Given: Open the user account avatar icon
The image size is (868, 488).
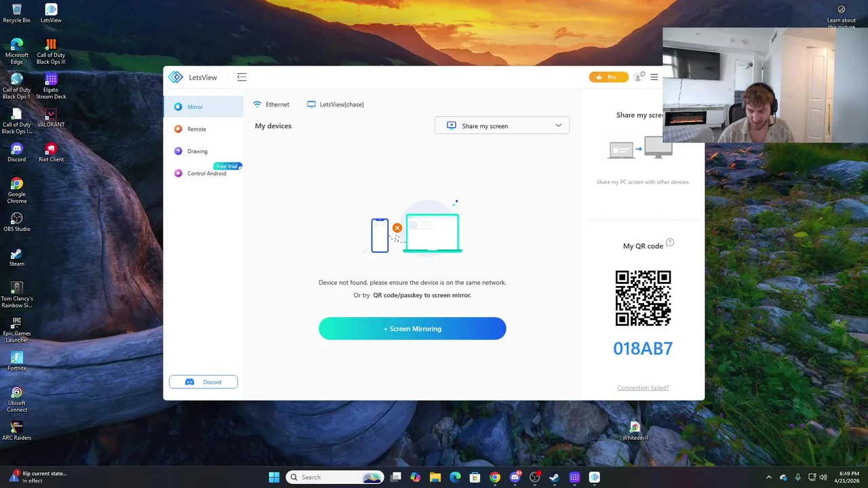Looking at the screenshot, I should click(638, 77).
